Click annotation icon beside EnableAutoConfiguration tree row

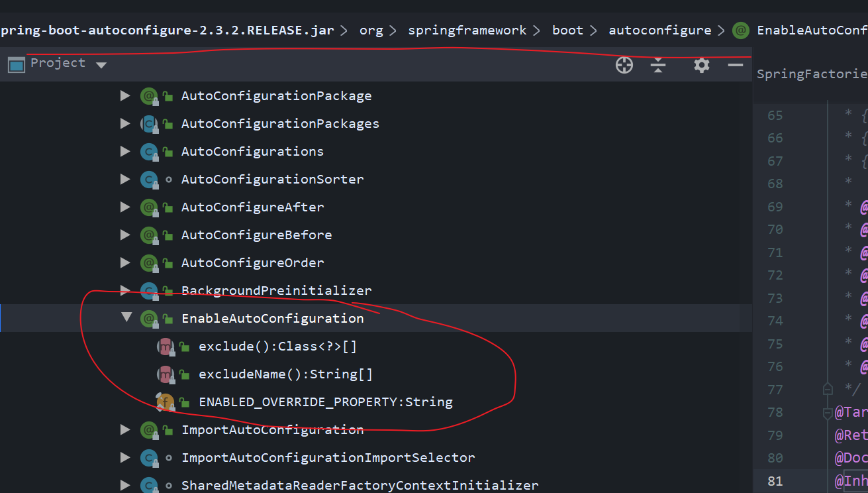click(x=148, y=319)
